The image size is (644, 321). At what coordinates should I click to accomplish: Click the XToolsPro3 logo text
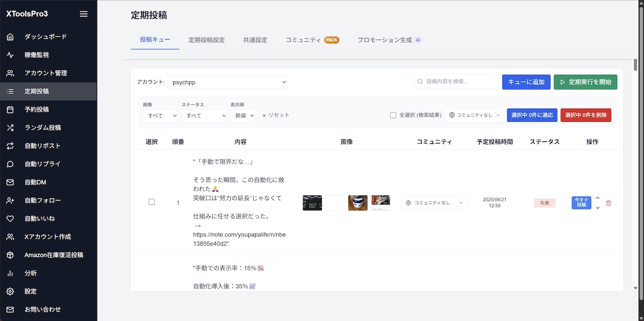27,14
